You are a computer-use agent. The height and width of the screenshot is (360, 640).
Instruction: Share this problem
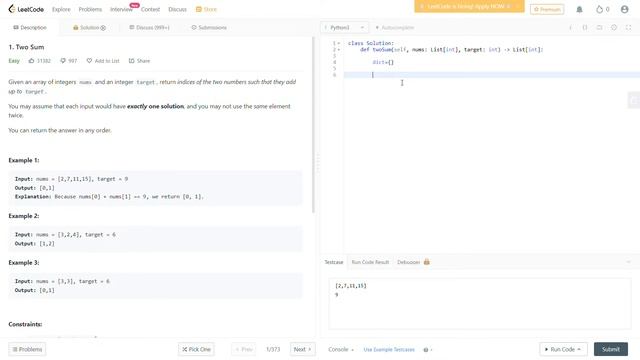point(139,61)
